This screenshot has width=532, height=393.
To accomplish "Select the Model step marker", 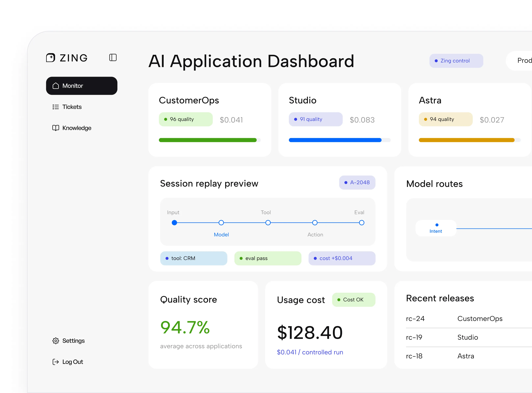I will (x=221, y=223).
